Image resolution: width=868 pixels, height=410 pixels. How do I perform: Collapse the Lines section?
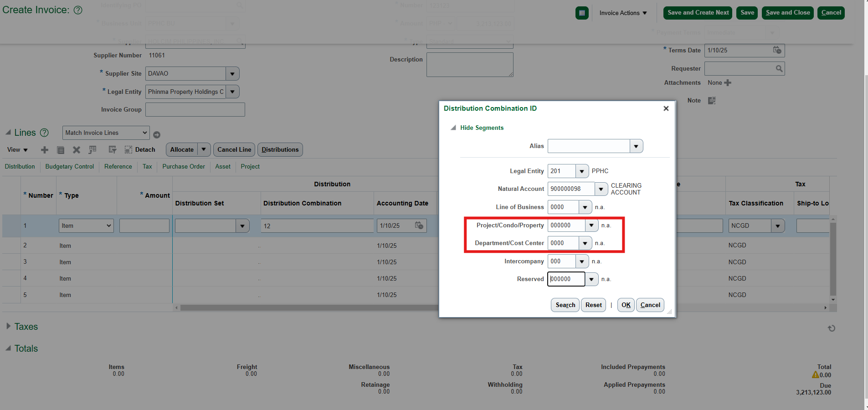tap(8, 133)
